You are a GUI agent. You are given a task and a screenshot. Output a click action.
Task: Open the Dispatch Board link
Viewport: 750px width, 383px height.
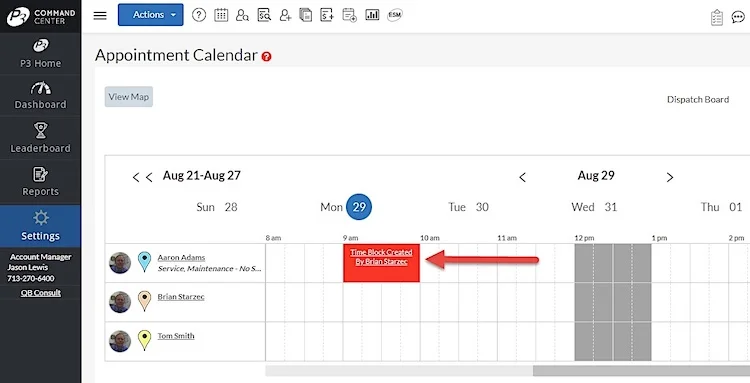(x=698, y=99)
